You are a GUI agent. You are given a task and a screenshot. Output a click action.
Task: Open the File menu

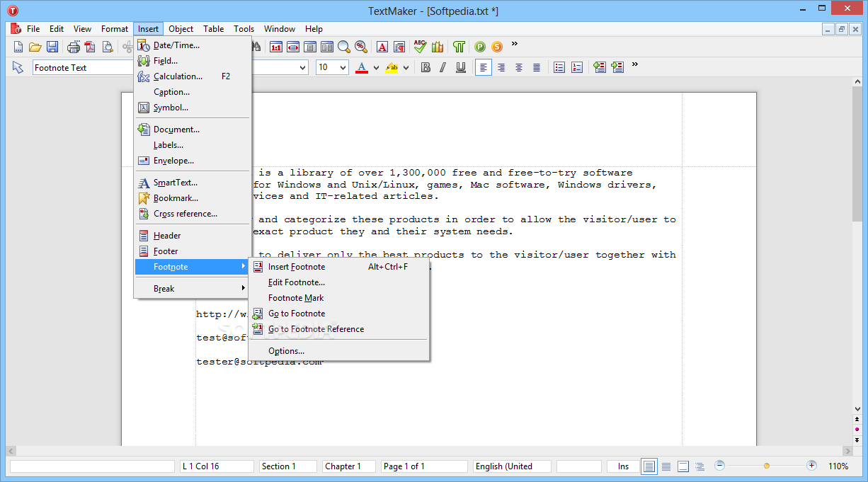coord(33,29)
